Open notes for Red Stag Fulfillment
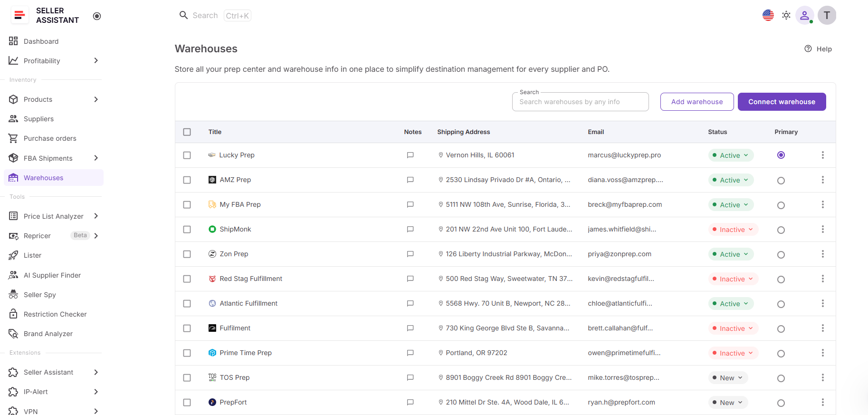The image size is (868, 415). click(410, 279)
